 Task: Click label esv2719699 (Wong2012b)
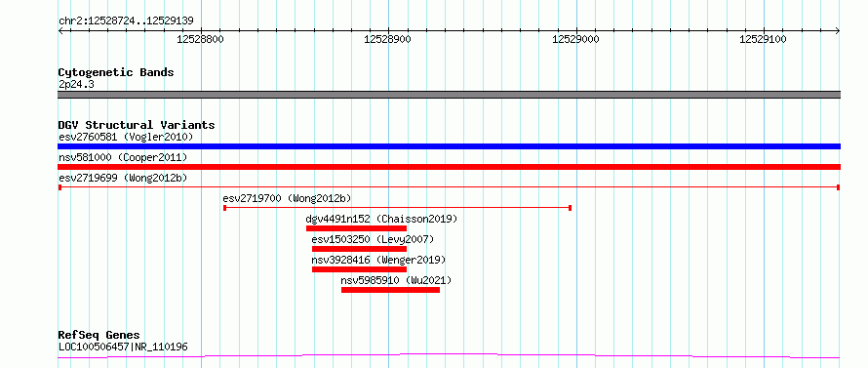click(123, 178)
